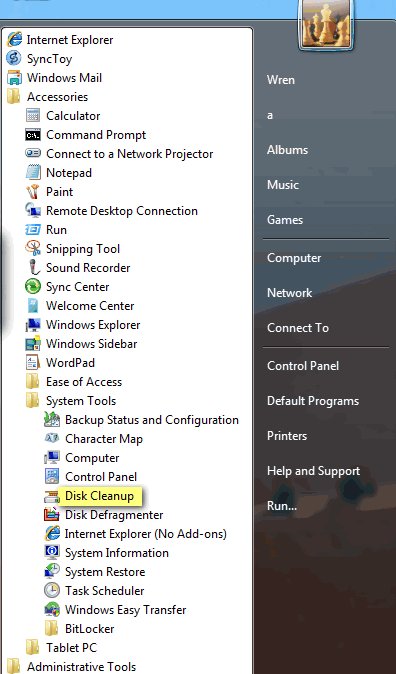Open Games in the right pane
Viewport: 396px width, 674px height.
point(285,220)
